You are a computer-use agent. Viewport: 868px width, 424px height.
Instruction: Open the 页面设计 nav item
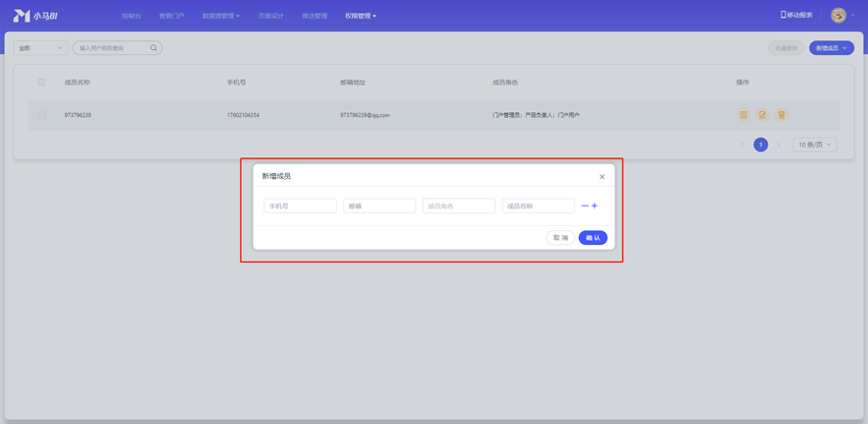tap(270, 16)
